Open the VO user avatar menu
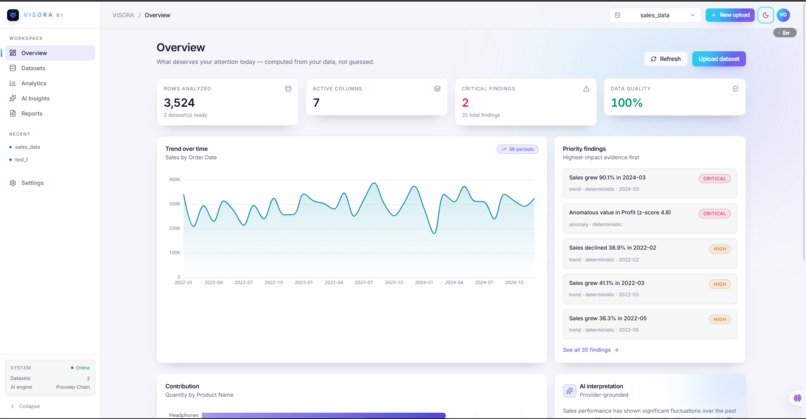The height and width of the screenshot is (419, 806). point(783,15)
